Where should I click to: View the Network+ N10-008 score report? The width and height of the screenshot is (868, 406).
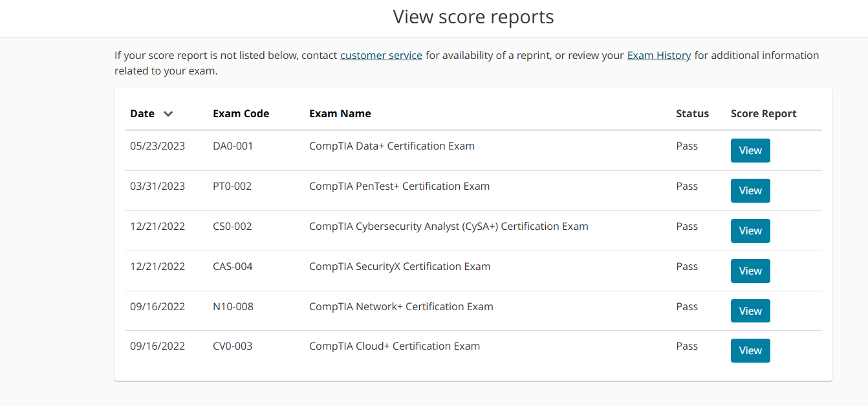[750, 311]
